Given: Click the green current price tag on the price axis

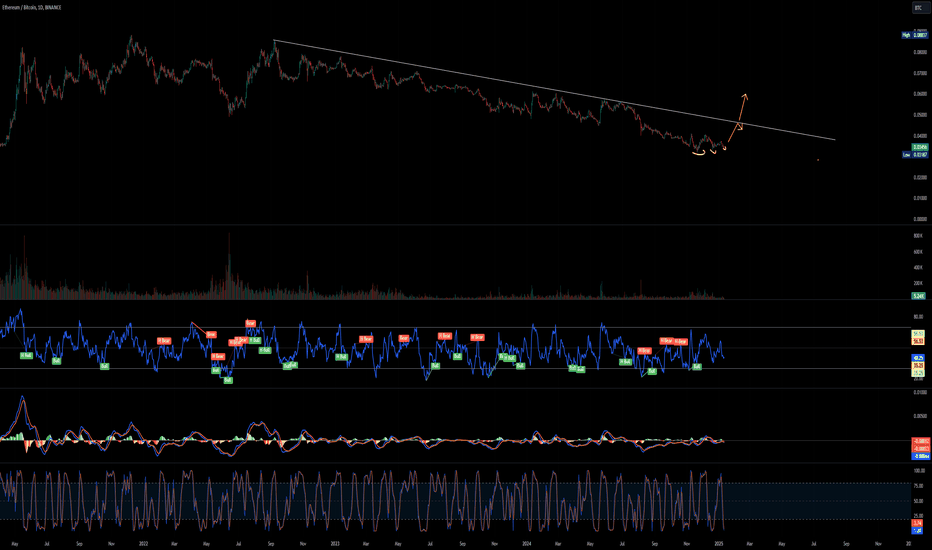Looking at the screenshot, I should 920,147.
